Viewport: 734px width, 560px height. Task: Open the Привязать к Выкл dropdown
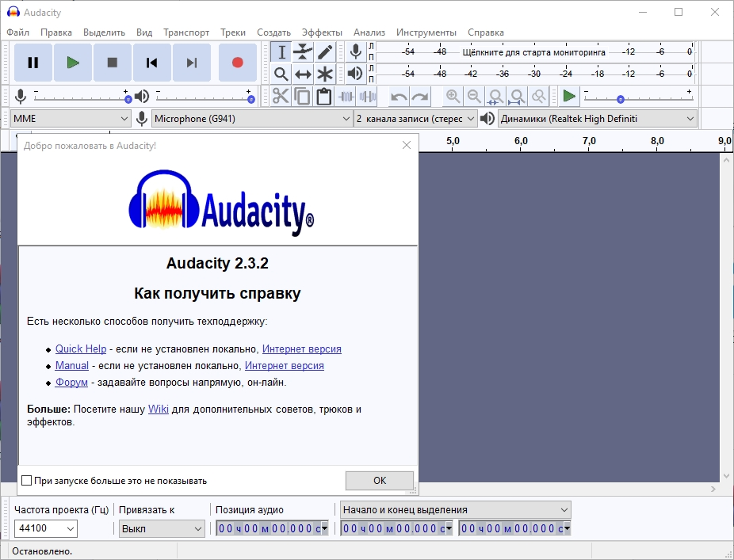(162, 529)
